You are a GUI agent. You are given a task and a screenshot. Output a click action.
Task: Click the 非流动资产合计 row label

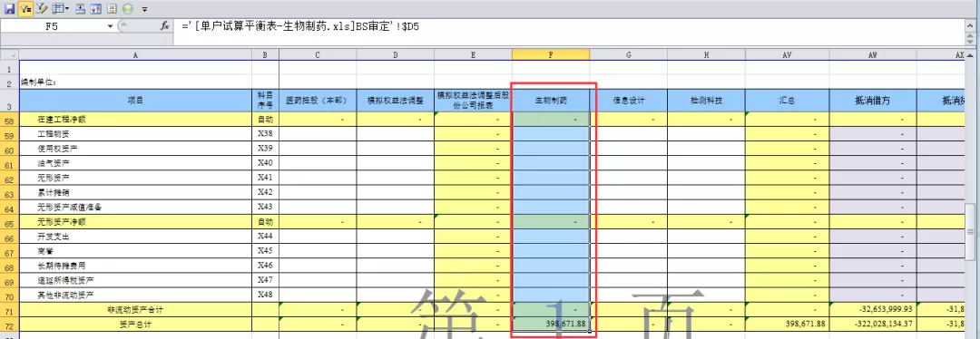tap(135, 310)
